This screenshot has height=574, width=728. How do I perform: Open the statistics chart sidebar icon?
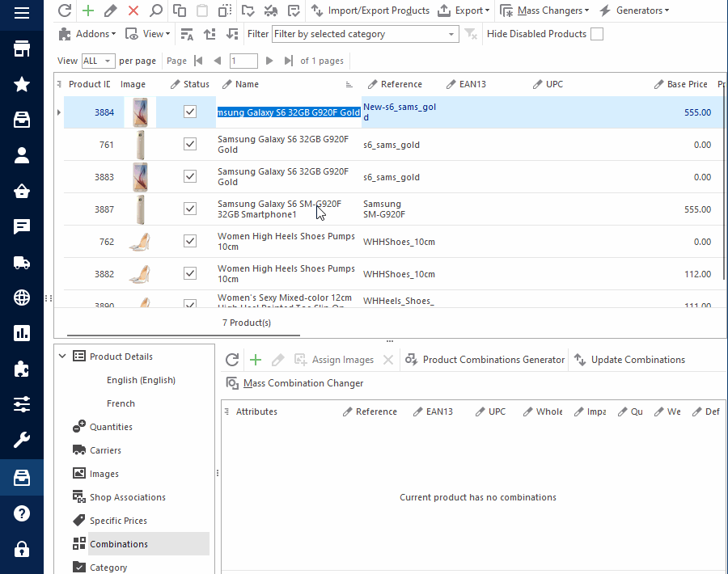click(x=21, y=333)
